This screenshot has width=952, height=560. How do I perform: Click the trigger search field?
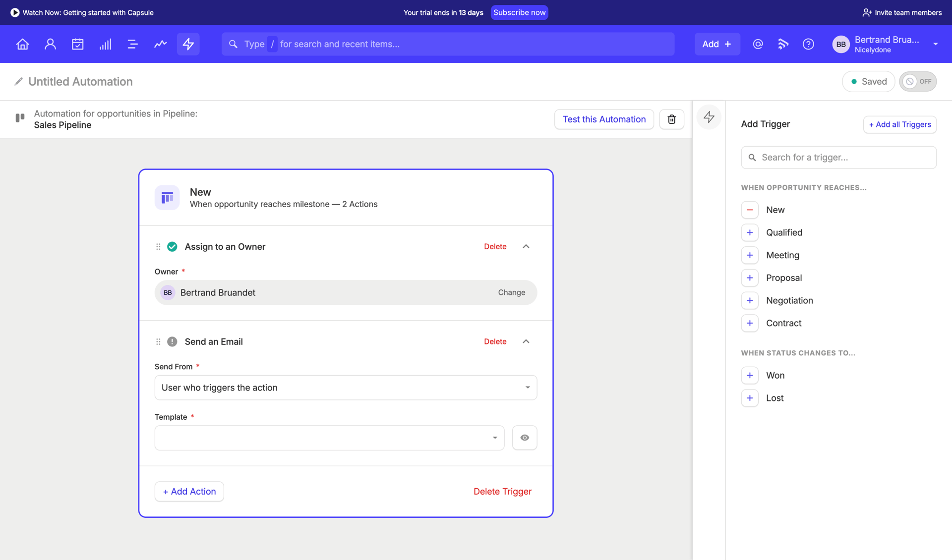click(838, 157)
